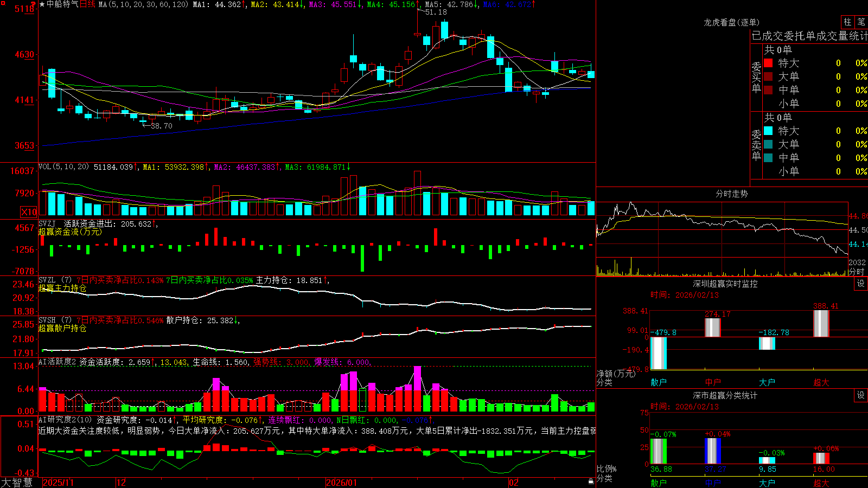
Task: Click the 超大 label under 实时监控 chart
Action: pos(821,382)
